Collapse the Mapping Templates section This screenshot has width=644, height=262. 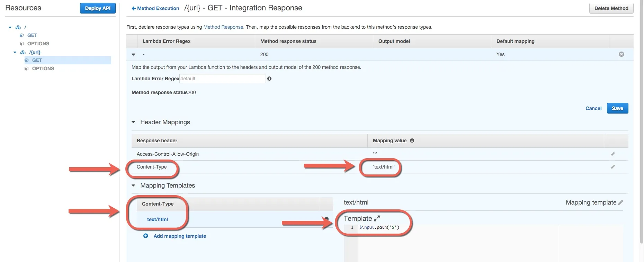pos(134,186)
